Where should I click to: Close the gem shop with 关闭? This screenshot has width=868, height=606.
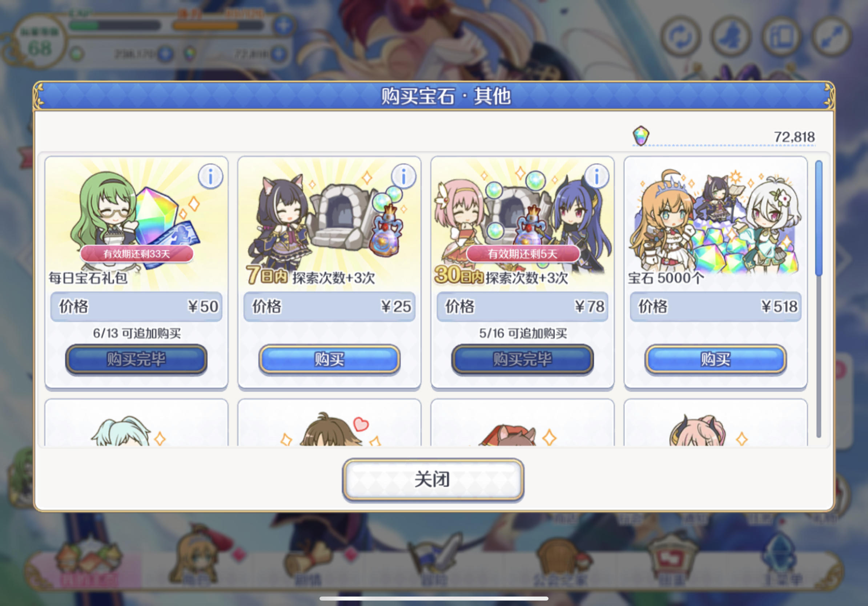(x=433, y=480)
